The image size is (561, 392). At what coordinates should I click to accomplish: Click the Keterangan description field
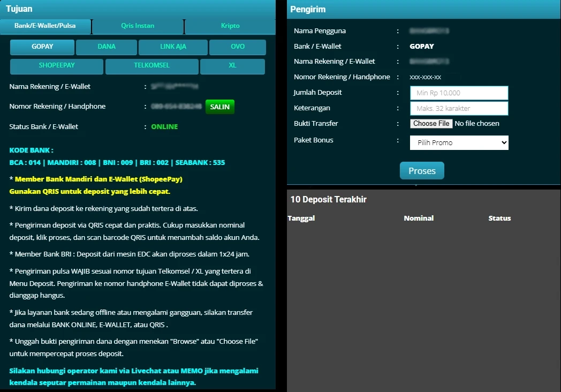tap(459, 109)
